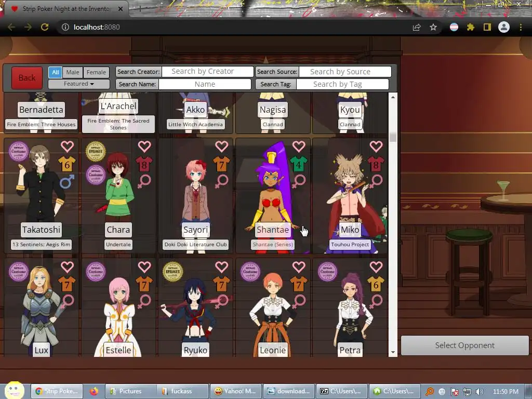Image resolution: width=532 pixels, height=399 pixels.
Task: Favorite Estelle with the heart icon
Action: point(144,267)
